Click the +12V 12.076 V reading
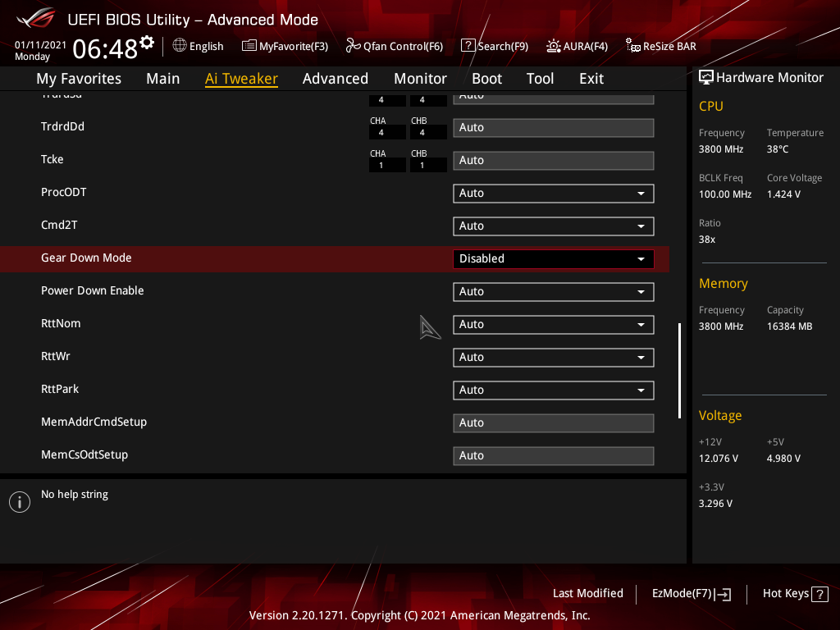Screen dimensions: 840x630 click(x=718, y=459)
